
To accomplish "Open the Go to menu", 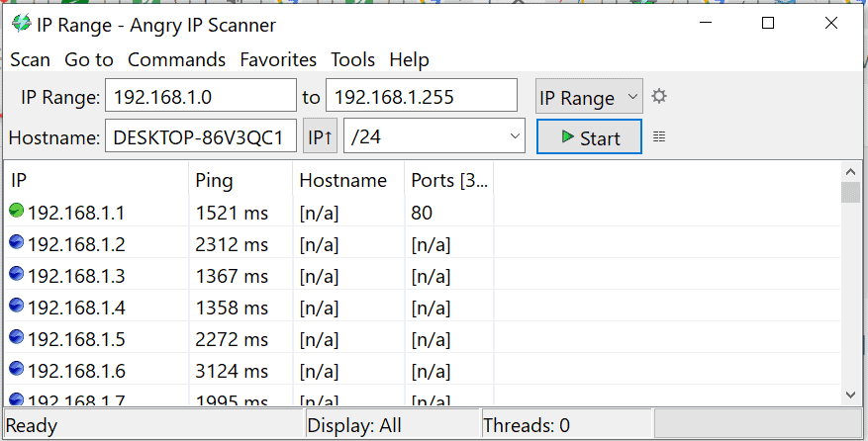I will [88, 59].
